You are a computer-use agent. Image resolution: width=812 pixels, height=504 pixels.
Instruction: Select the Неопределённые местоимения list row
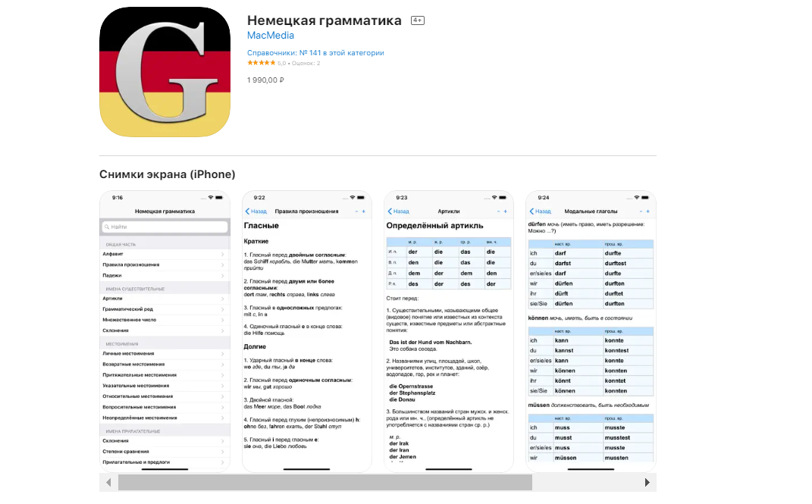tap(165, 418)
